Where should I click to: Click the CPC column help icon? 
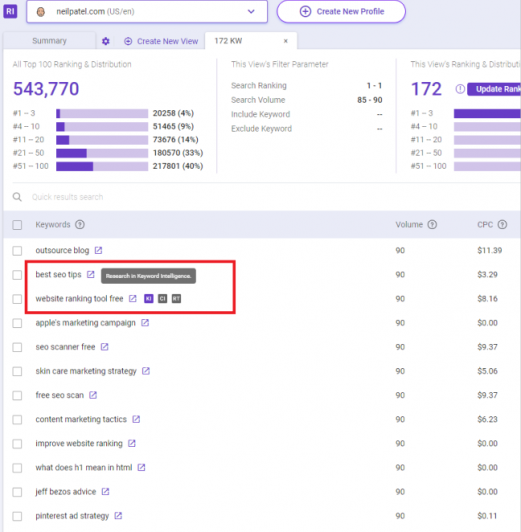tap(502, 225)
